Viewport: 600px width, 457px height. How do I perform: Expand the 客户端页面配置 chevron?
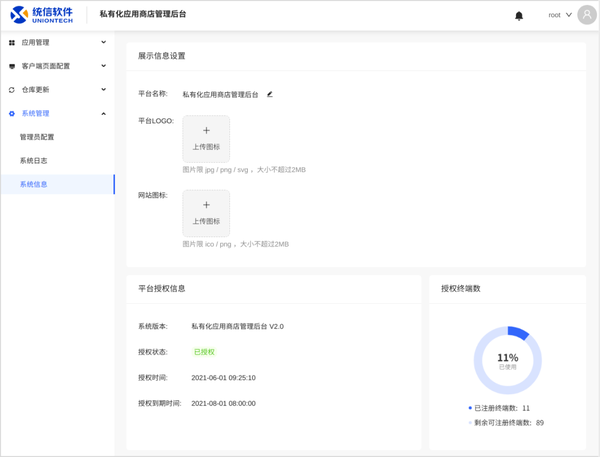pyautogui.click(x=104, y=66)
